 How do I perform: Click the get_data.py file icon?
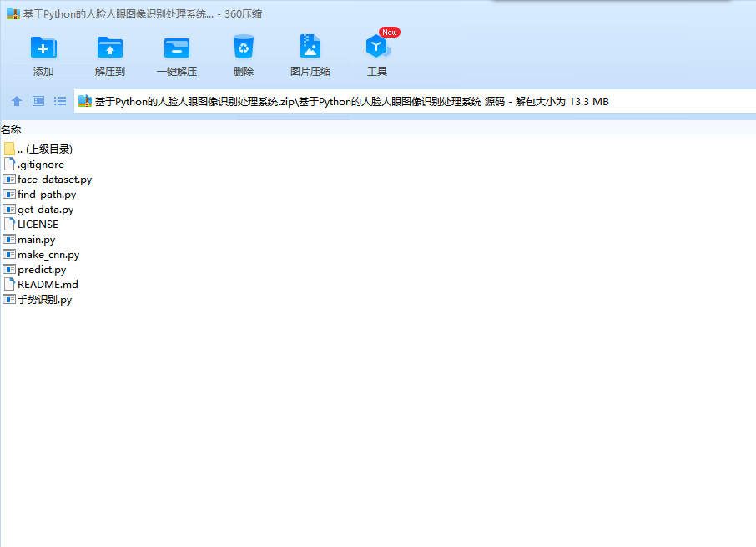9,210
